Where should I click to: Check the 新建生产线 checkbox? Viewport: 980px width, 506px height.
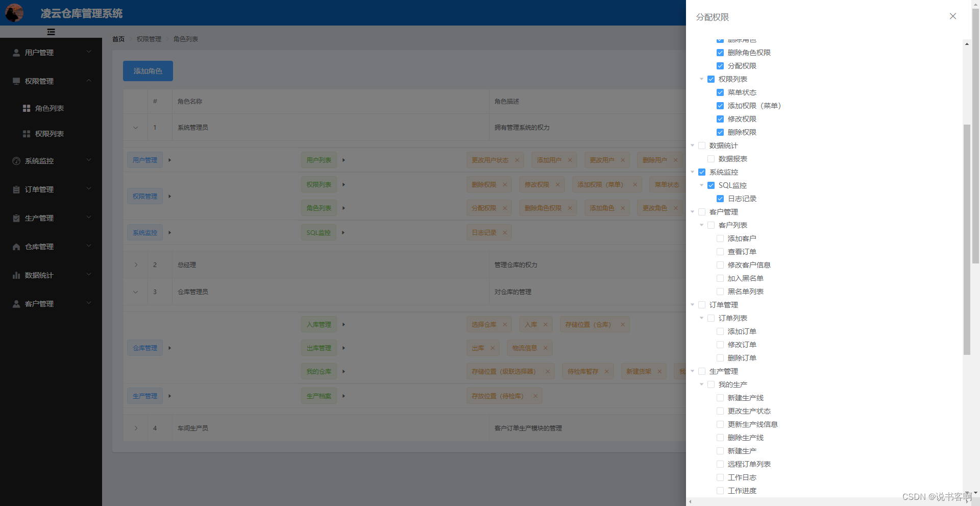coord(720,398)
